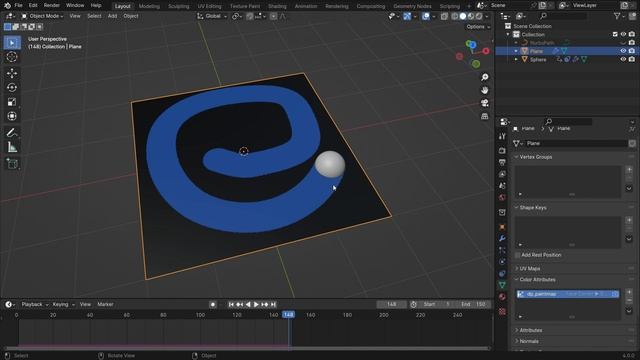Screen dimensions: 640x360
Task: Enable Add Rest Position checkbox
Action: click(x=518, y=255)
